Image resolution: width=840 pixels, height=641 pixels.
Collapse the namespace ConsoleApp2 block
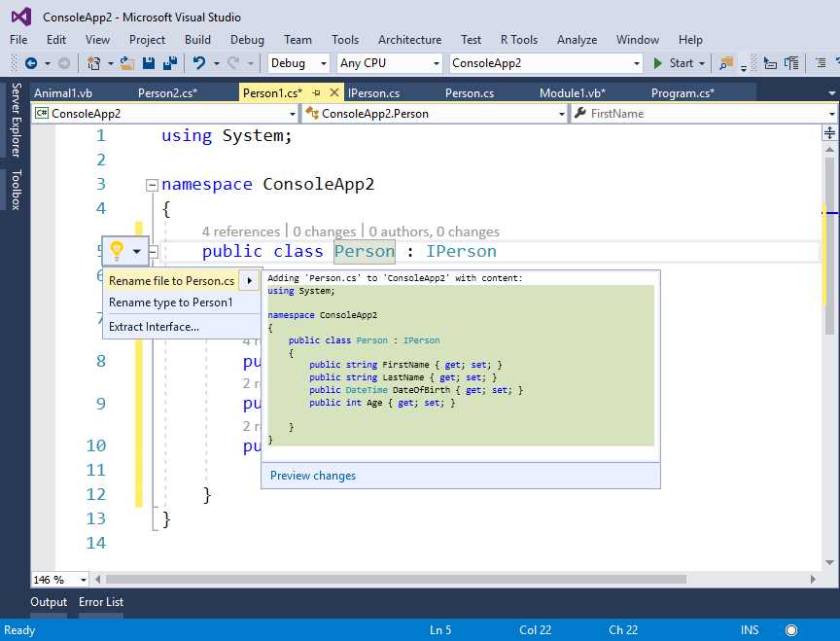[152, 185]
